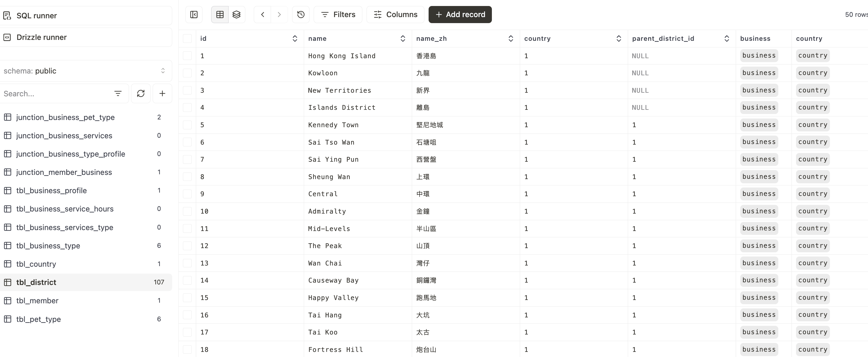Select the Kowloon row checkbox
This screenshot has height=357, width=868.
[x=187, y=73]
